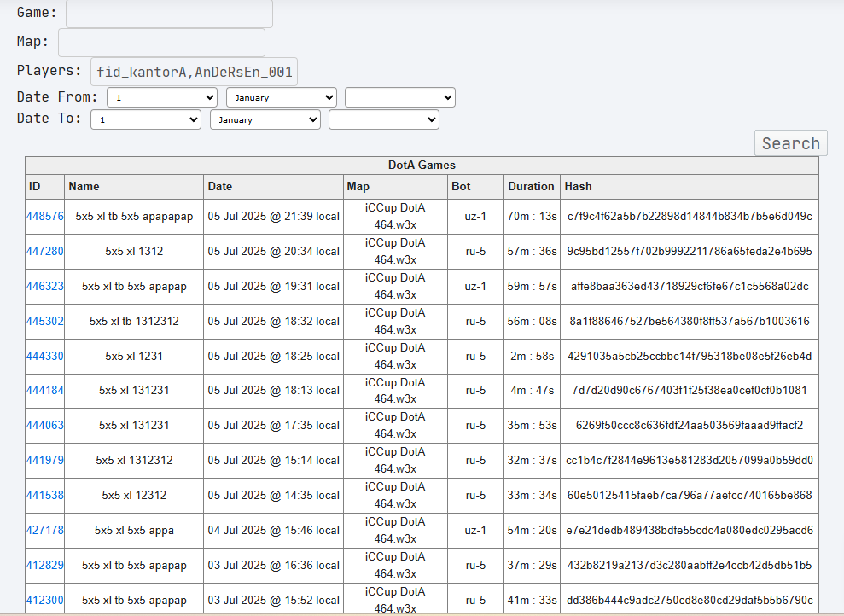
Task: Open game ID 446323 link
Action: 44,286
